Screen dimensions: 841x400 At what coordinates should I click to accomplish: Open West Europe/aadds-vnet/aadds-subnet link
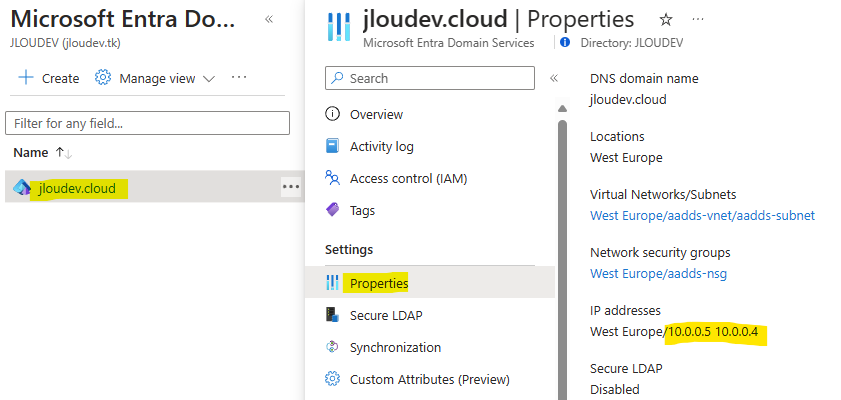(x=702, y=216)
